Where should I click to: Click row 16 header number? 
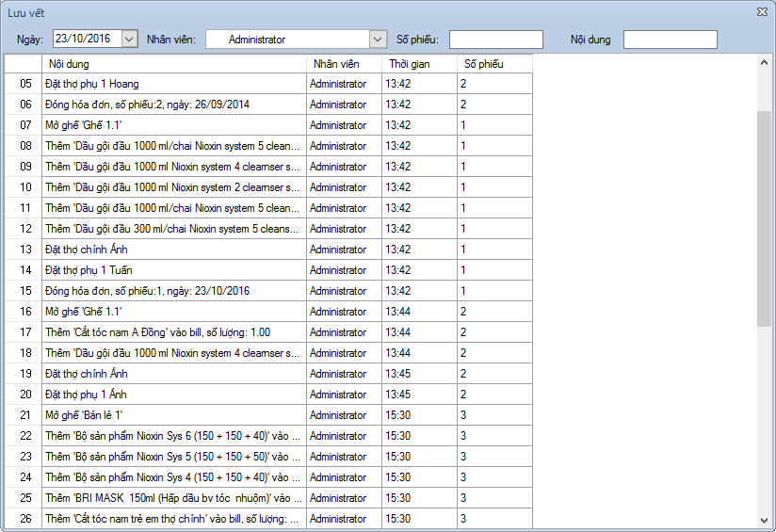pos(24,312)
